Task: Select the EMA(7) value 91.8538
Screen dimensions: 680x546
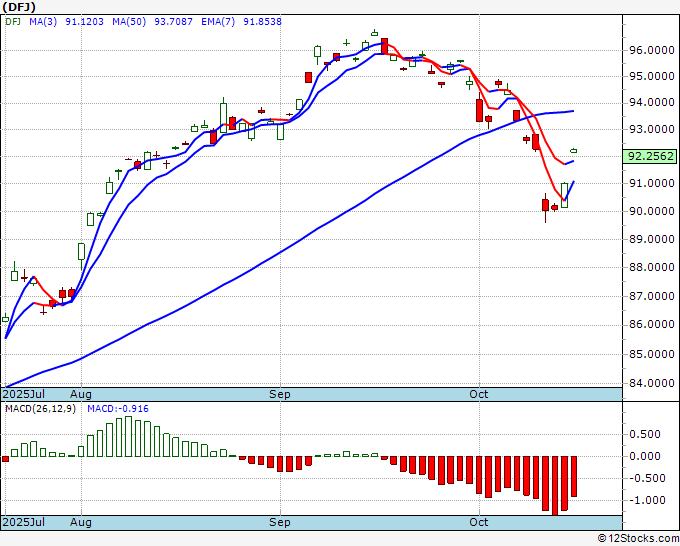Action: click(x=262, y=21)
